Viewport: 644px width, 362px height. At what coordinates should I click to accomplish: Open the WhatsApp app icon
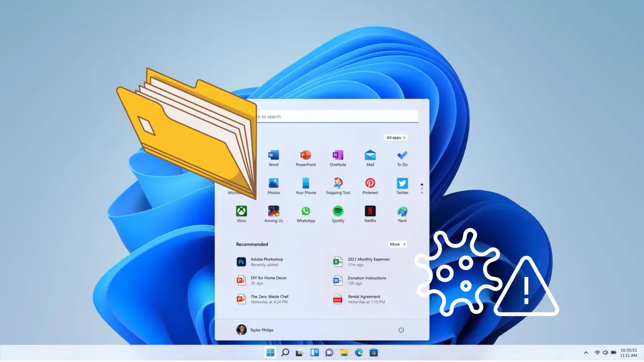pos(305,212)
